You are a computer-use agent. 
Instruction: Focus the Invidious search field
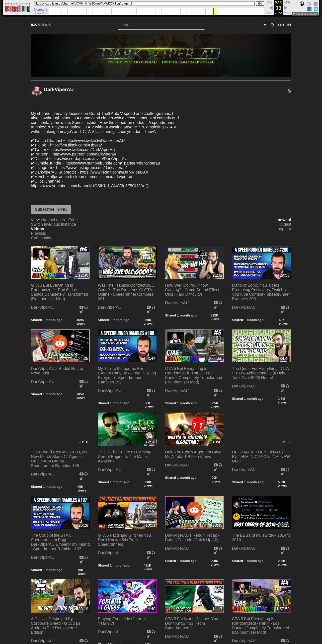pyautogui.click(x=161, y=25)
